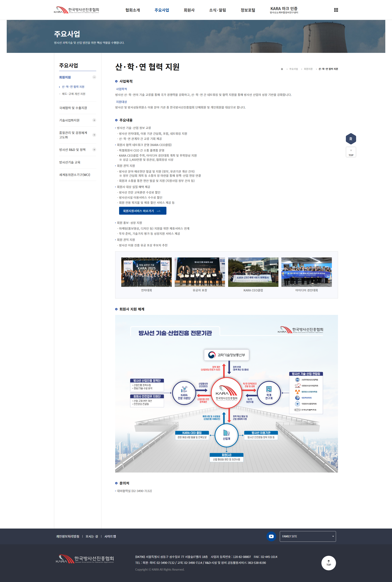Collapse the 회원지원 sidebar section
This screenshot has width=392, height=582.
coord(94,77)
